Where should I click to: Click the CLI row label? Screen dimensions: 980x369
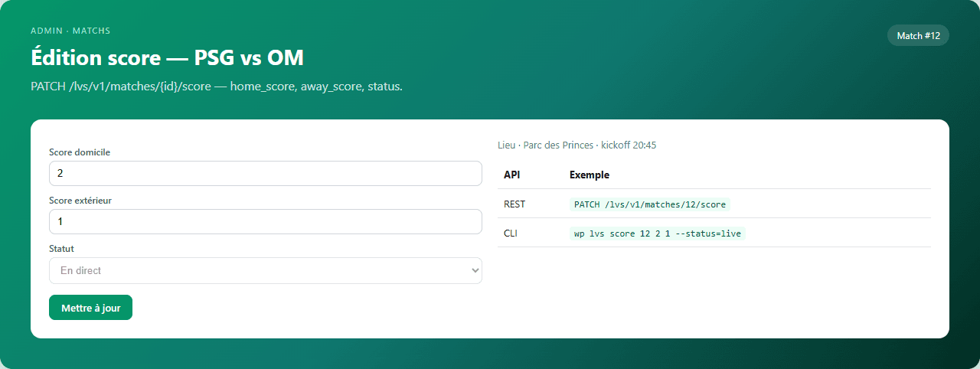511,233
